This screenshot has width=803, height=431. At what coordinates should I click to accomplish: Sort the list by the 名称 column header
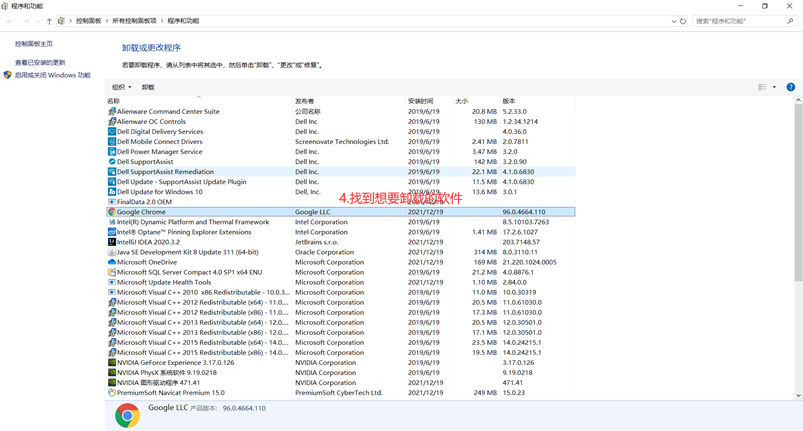pos(199,101)
